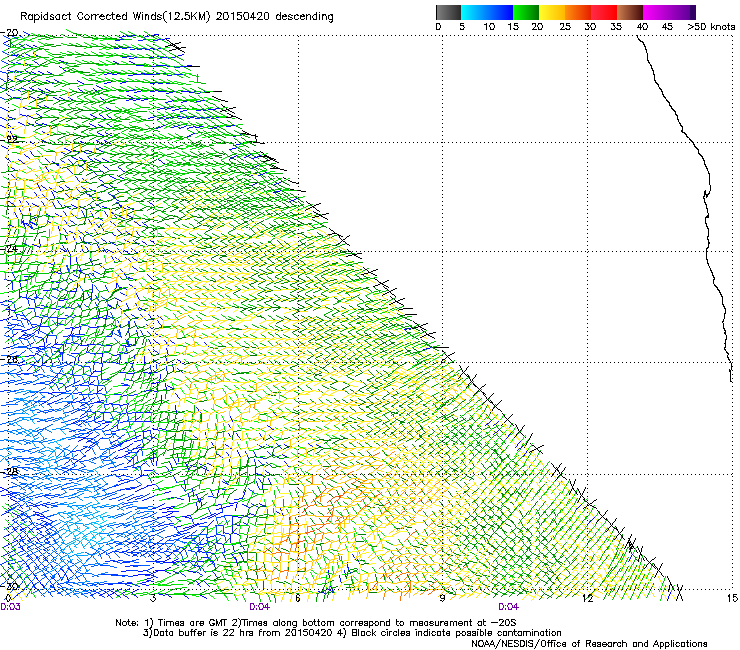Click the legend label '45' under color bar
The image size is (740, 650).
667,27
